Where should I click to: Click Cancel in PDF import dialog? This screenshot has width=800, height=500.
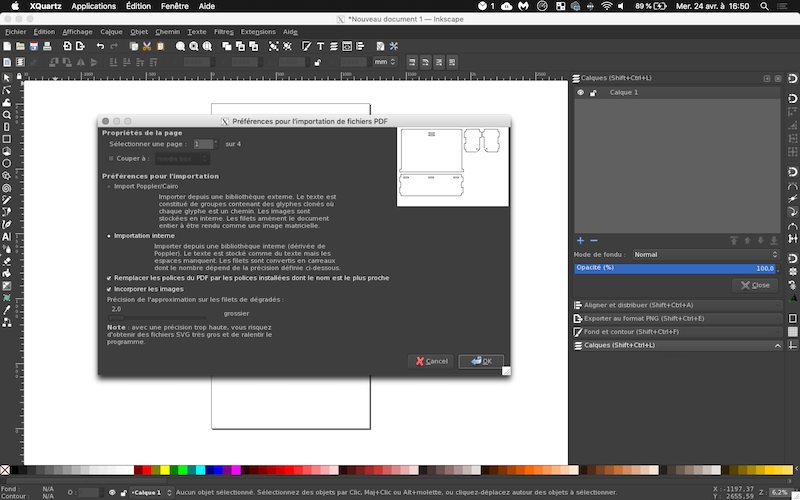coord(431,361)
